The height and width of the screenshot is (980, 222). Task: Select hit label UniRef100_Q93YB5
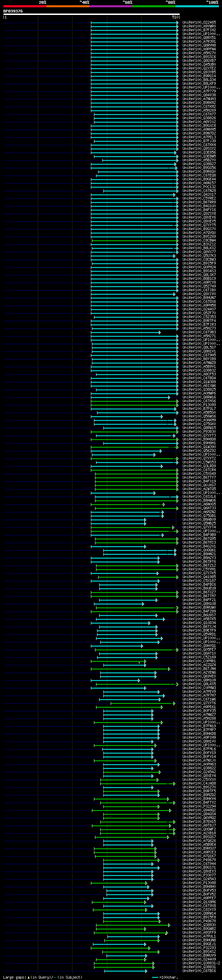coord(199,72)
